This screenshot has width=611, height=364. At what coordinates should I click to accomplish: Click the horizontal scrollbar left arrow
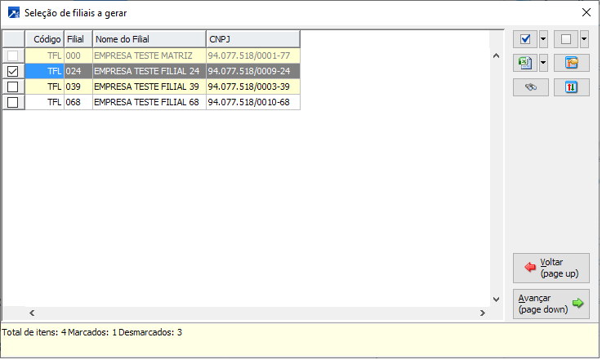[x=32, y=313]
